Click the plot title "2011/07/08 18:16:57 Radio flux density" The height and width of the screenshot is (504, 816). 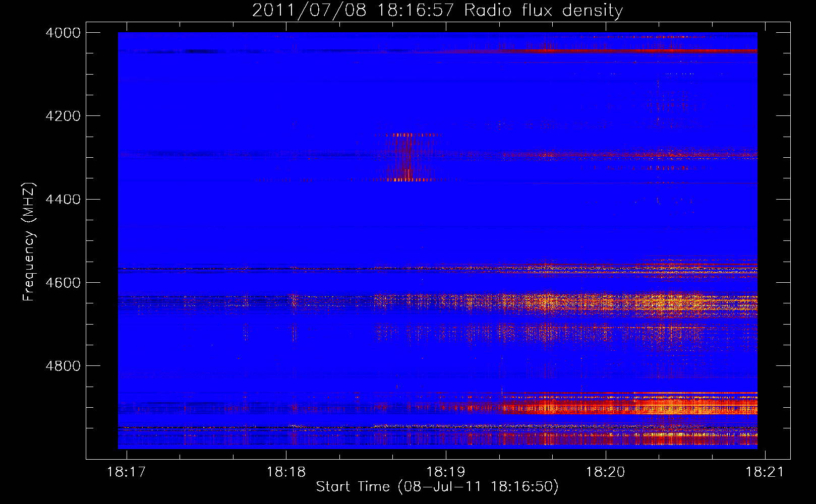point(437,10)
